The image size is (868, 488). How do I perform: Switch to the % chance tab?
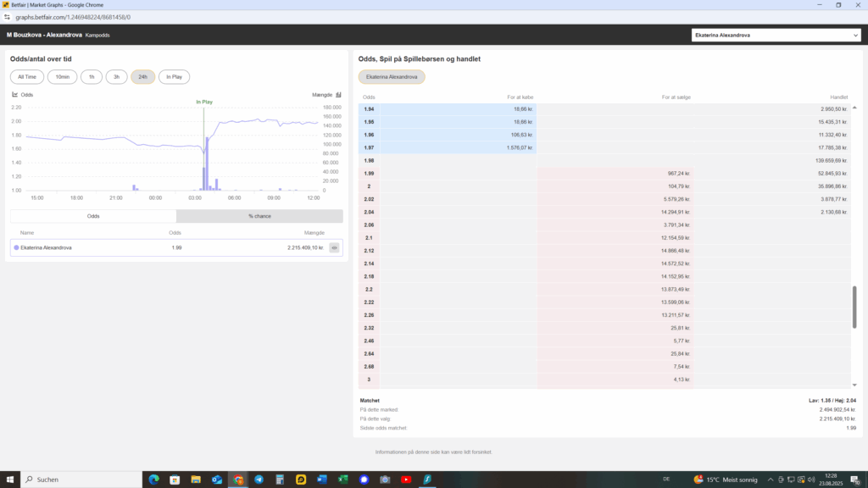coord(259,216)
